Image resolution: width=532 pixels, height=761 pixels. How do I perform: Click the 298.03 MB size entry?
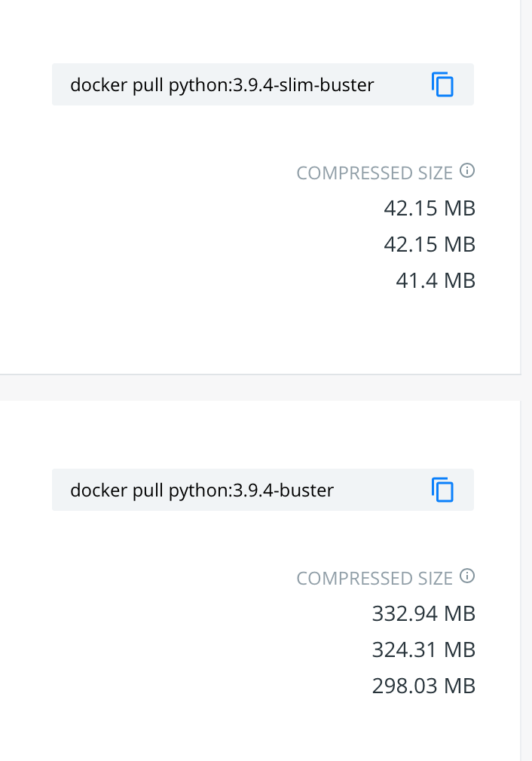pos(423,686)
